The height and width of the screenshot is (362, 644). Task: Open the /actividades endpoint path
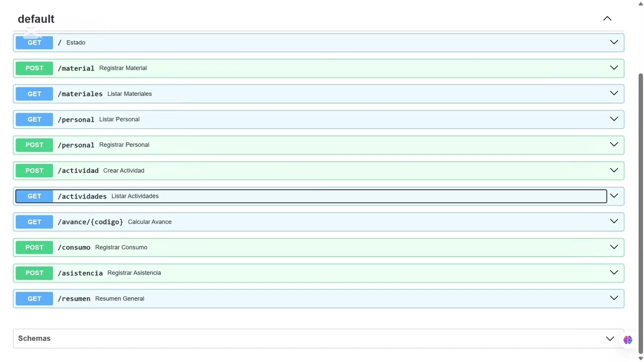82,197
